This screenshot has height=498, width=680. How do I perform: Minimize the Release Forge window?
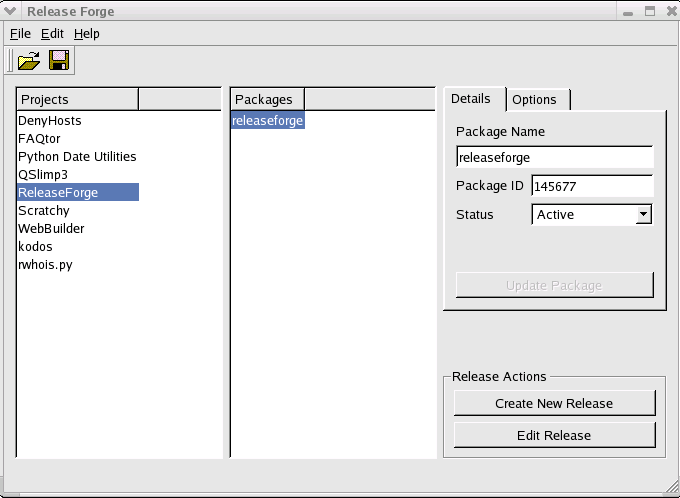[x=628, y=12]
